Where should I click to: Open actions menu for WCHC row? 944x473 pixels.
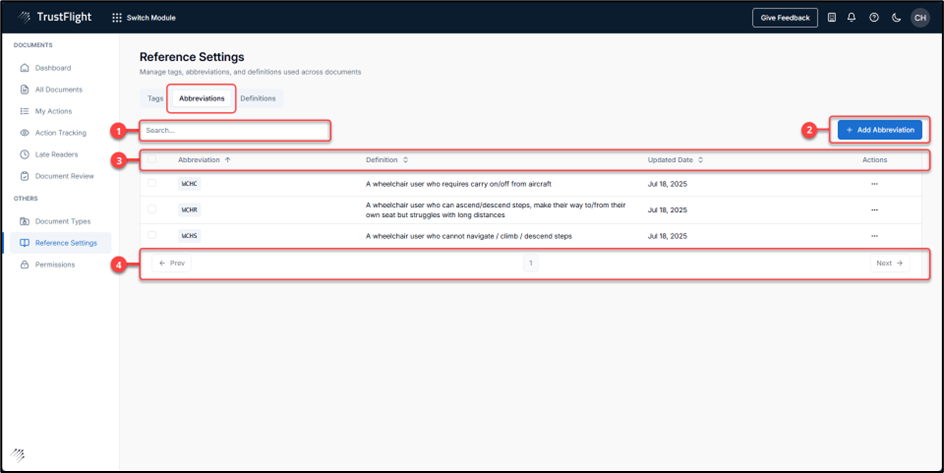click(x=874, y=184)
